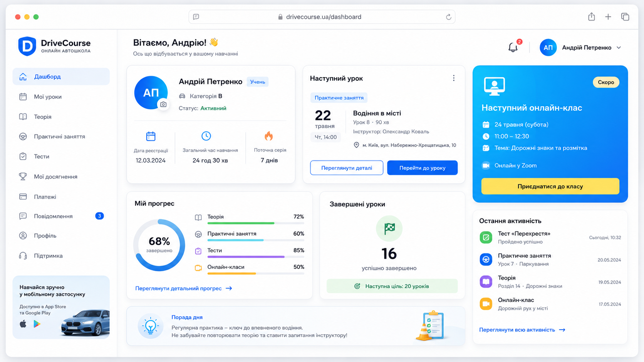Viewport: 644px width, 362px height.
Task: Click the Практичні заняття 60% progress bar
Action: (256, 240)
